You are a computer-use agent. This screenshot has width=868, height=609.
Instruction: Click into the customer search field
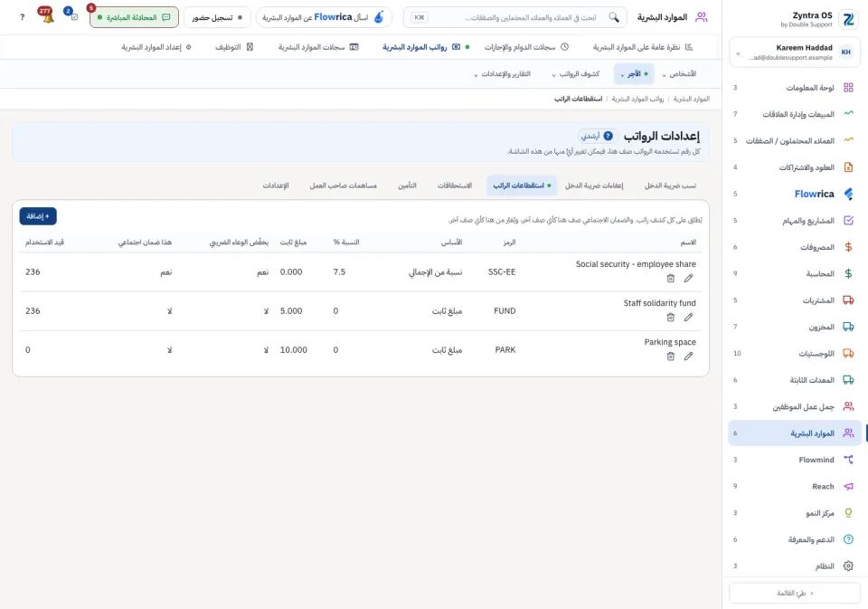[x=514, y=17]
